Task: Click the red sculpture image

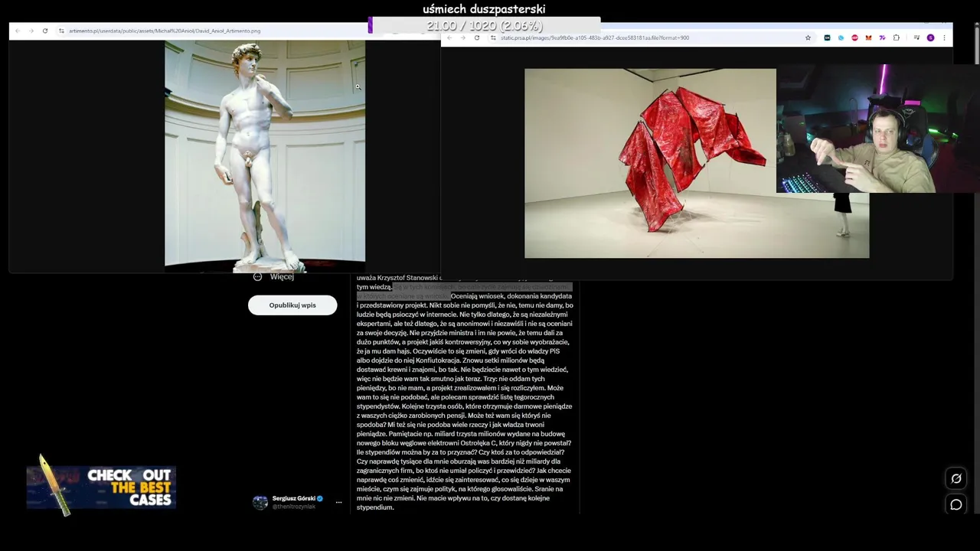Action: click(x=697, y=163)
